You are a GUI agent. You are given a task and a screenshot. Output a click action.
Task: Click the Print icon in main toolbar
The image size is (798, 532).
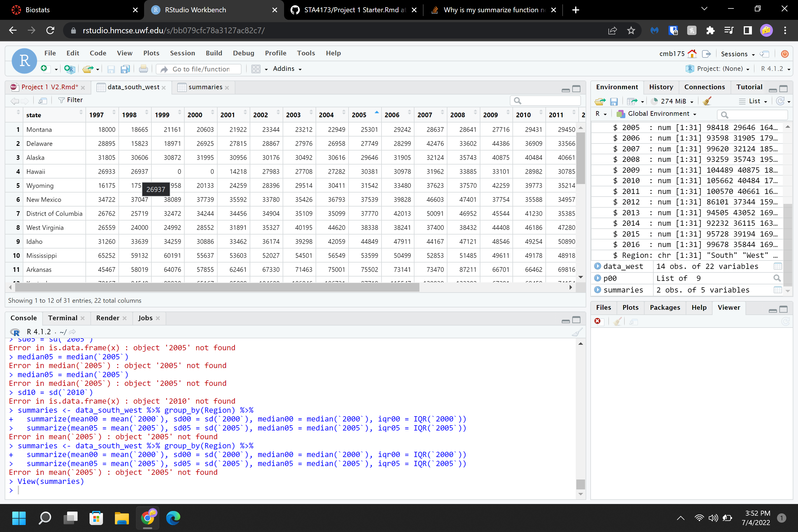pos(143,69)
